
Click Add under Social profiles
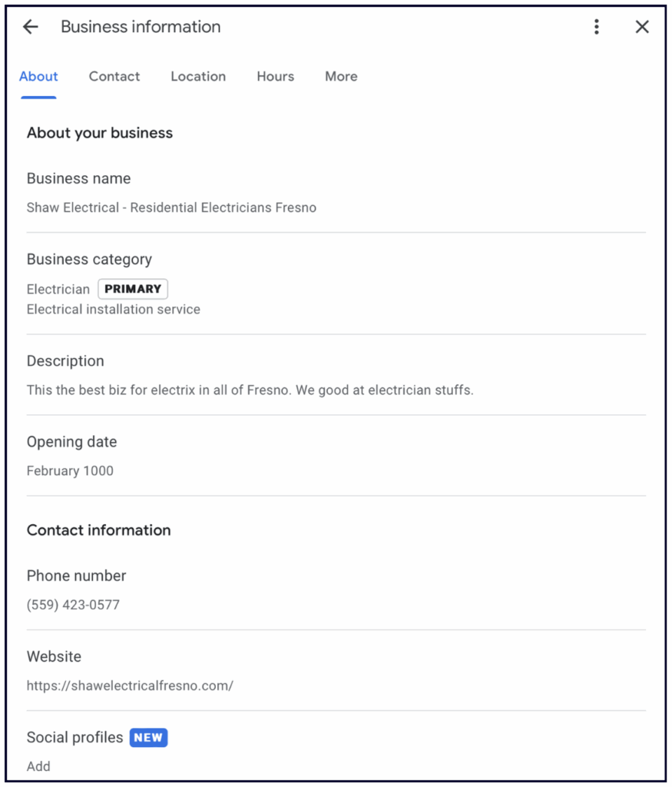(x=38, y=766)
